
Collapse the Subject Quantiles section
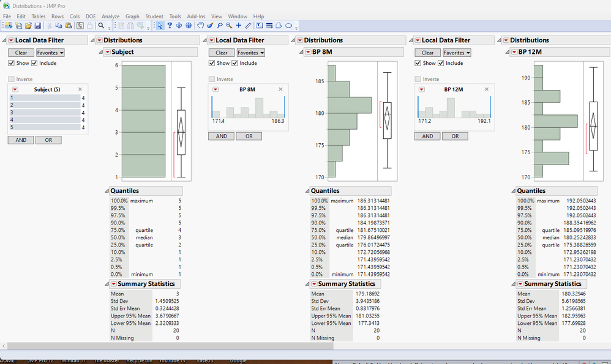[x=107, y=191]
